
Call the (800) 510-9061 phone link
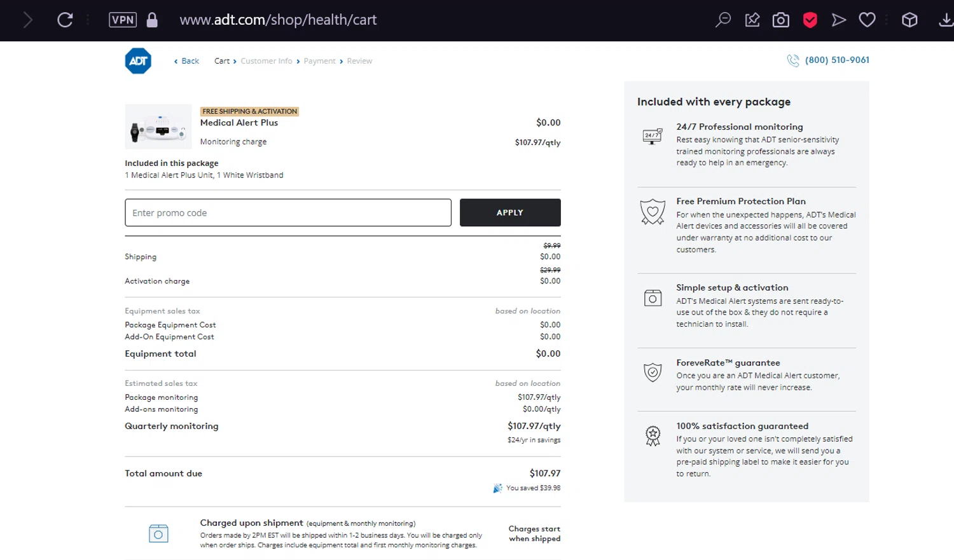pyautogui.click(x=837, y=60)
